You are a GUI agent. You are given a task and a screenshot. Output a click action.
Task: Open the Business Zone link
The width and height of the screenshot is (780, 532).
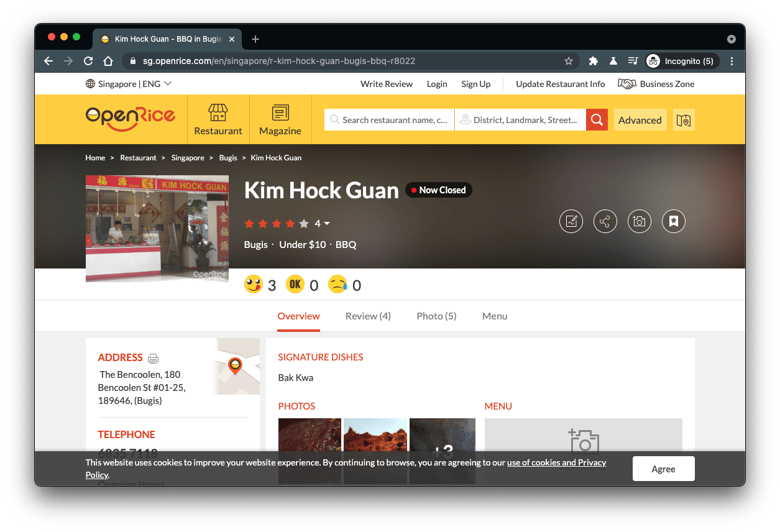[656, 84]
